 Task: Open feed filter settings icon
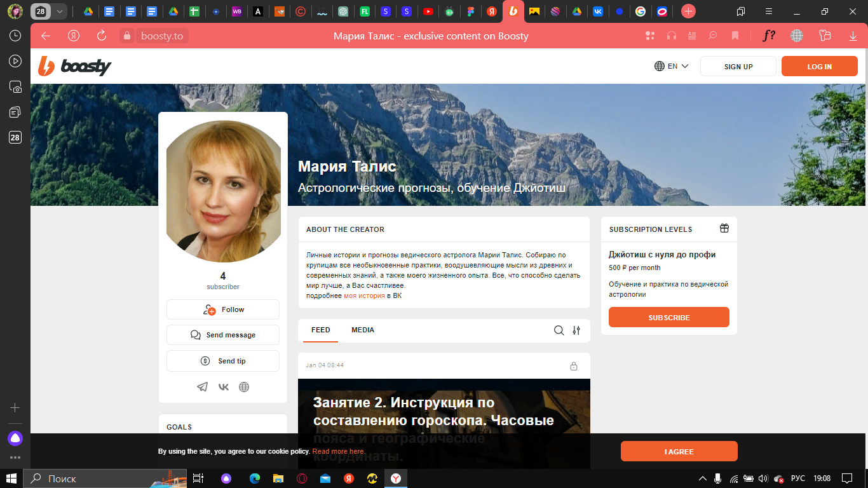click(576, 330)
